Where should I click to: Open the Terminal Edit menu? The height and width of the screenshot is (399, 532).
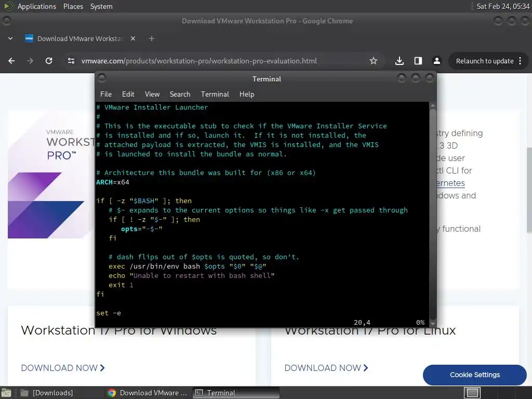click(x=128, y=95)
